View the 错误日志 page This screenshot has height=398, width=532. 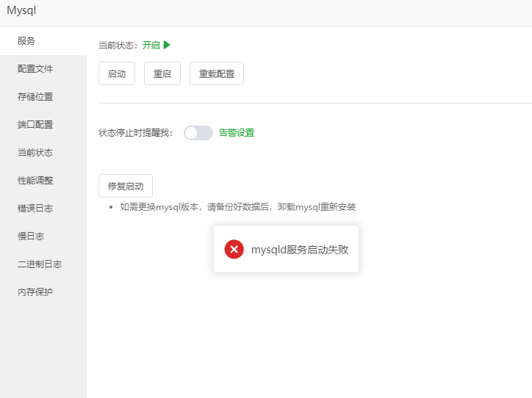tap(43, 208)
